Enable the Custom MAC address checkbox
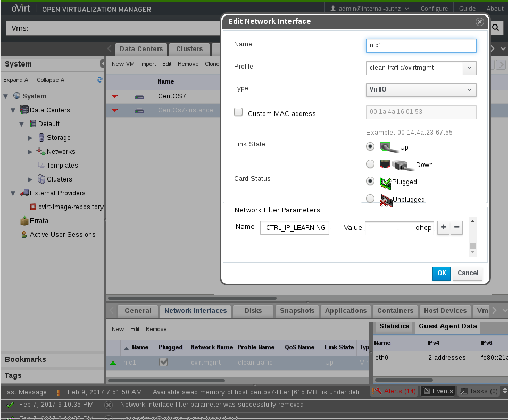The image size is (508, 420). pos(238,112)
